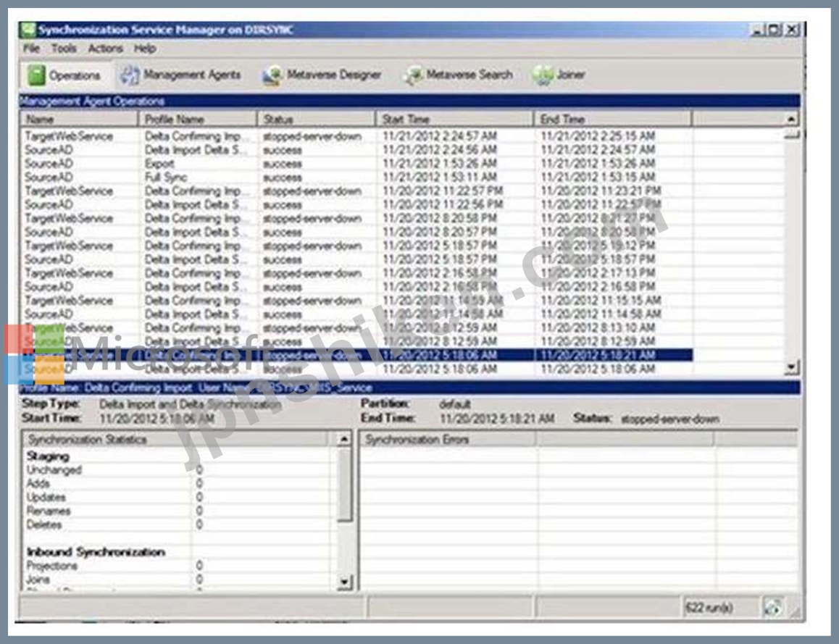Click highlighted row ending 11/20/2012 5:18:21 AM
Image resolution: width=839 pixels, height=644 pixels.
click(356, 355)
